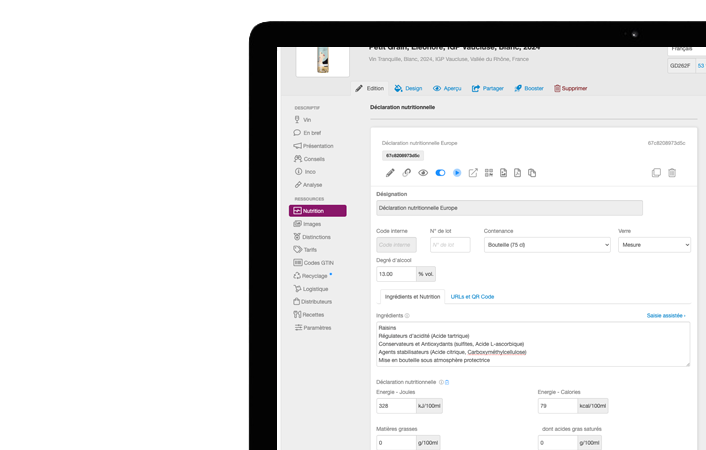Click the N° de lot field

[x=450, y=245]
